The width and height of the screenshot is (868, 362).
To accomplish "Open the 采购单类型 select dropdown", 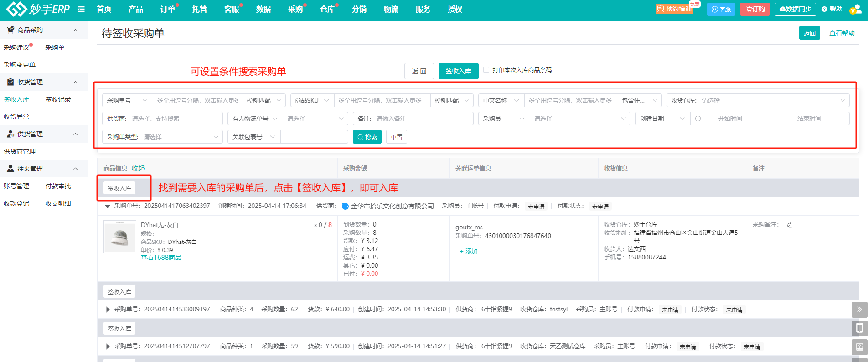I will [x=163, y=137].
